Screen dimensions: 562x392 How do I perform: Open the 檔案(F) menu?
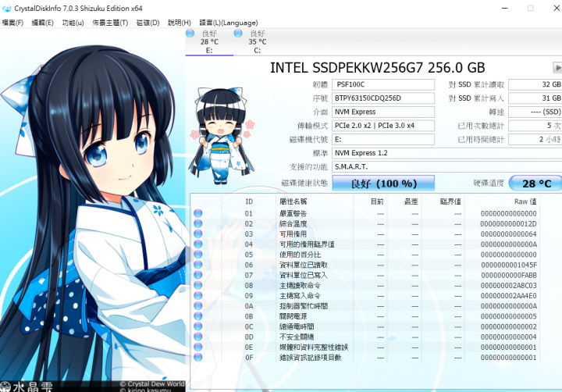pyautogui.click(x=12, y=23)
